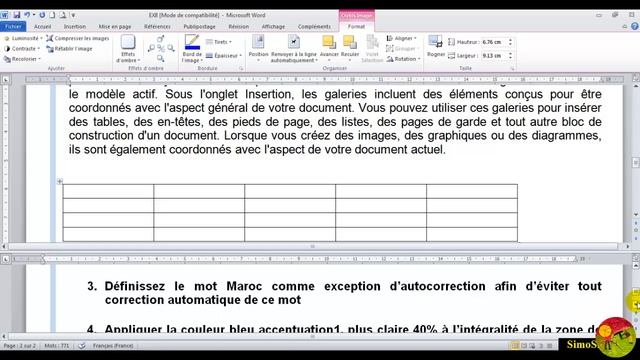Click the tab selector left of upper ruler
640x360 pixels.
point(6,79)
